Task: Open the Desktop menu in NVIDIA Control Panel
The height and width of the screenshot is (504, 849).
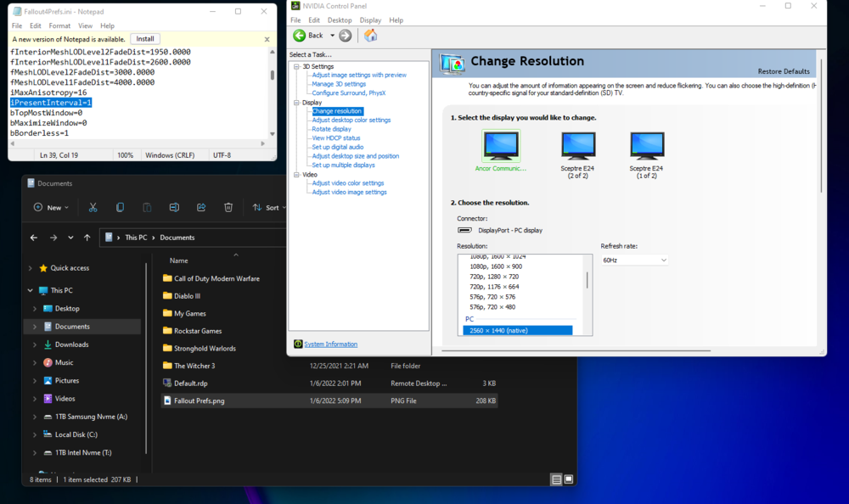Action: tap(340, 20)
